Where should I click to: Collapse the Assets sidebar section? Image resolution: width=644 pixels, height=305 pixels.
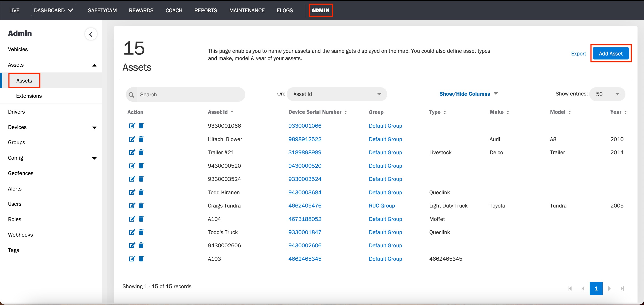tap(94, 65)
